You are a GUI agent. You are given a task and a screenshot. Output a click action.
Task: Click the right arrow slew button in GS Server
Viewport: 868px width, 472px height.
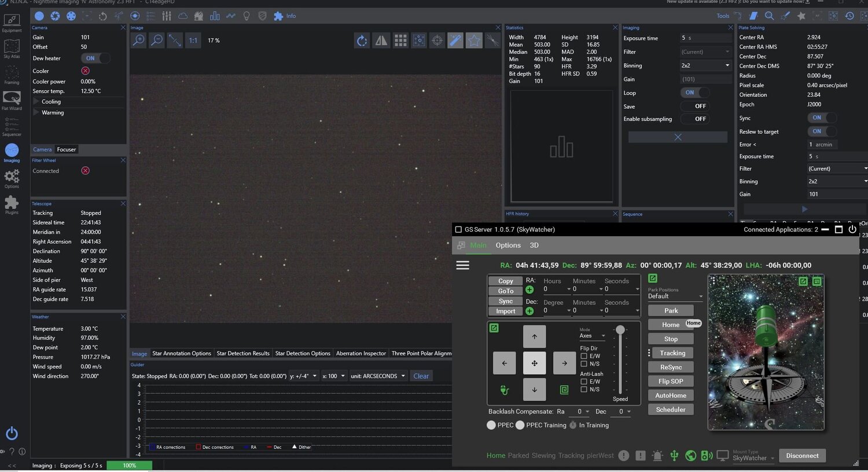pyautogui.click(x=564, y=363)
